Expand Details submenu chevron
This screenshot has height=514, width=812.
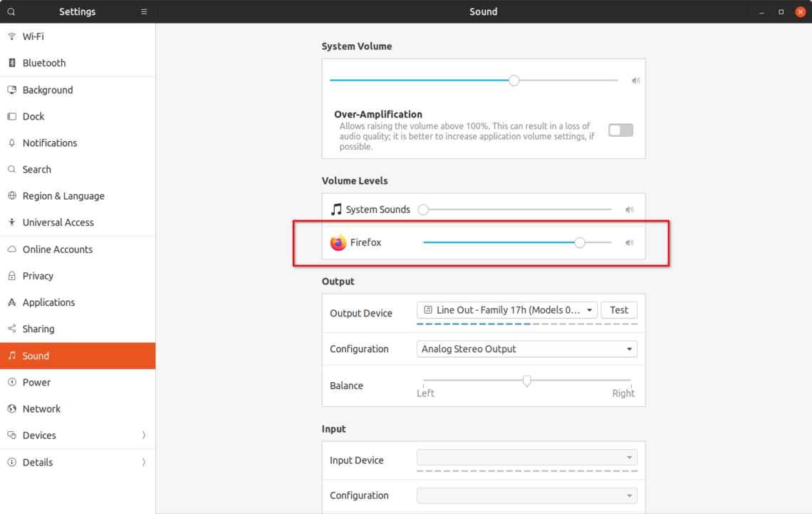pos(144,462)
